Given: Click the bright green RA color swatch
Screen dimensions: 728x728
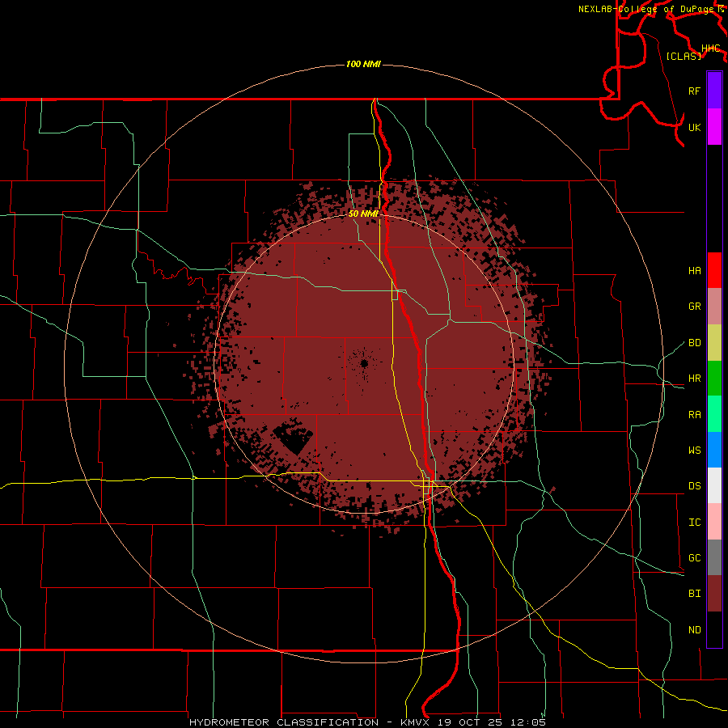Looking at the screenshot, I should [714, 414].
